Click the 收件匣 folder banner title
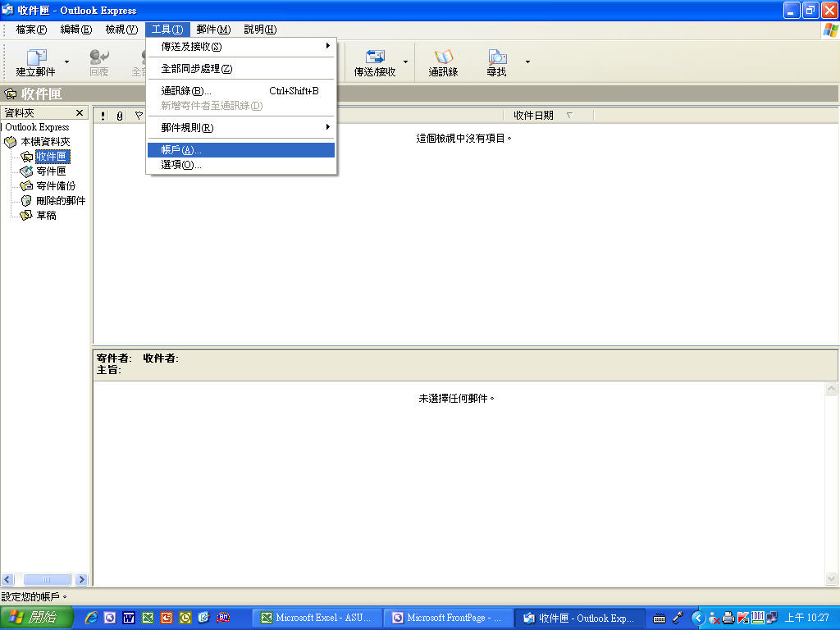The image size is (840, 630). (42, 94)
